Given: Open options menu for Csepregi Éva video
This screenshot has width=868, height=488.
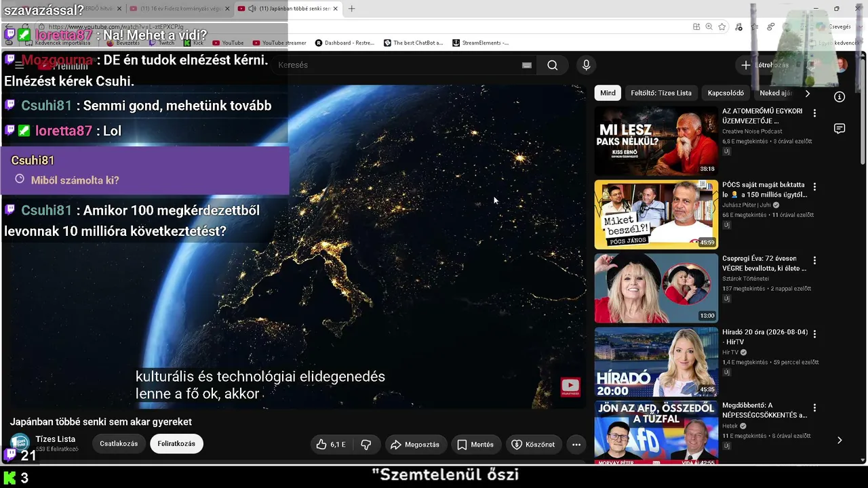Looking at the screenshot, I should click(814, 260).
